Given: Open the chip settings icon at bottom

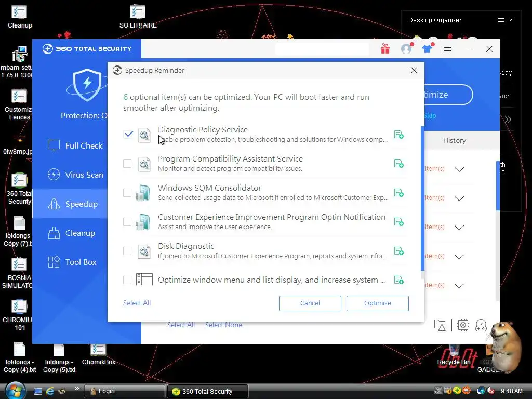Looking at the screenshot, I should (x=463, y=325).
